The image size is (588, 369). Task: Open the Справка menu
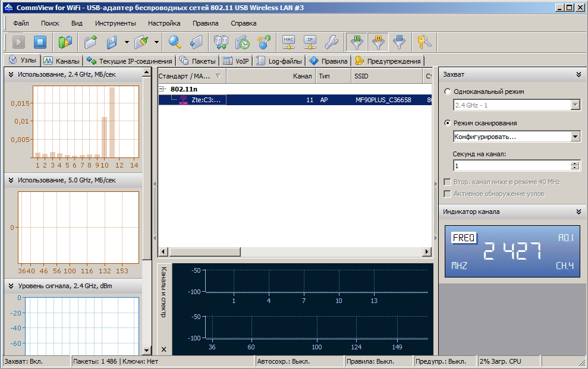tap(244, 23)
